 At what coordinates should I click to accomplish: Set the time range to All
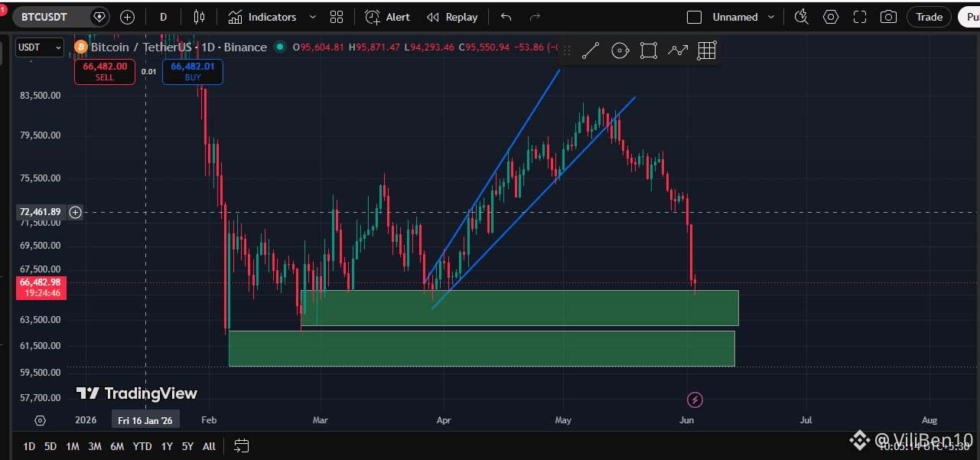coord(209,446)
